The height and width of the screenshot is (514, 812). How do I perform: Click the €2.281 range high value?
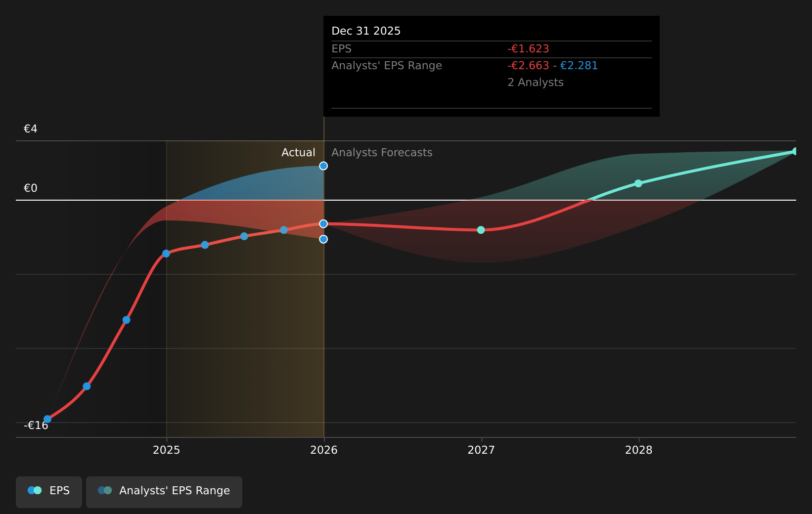click(x=579, y=66)
